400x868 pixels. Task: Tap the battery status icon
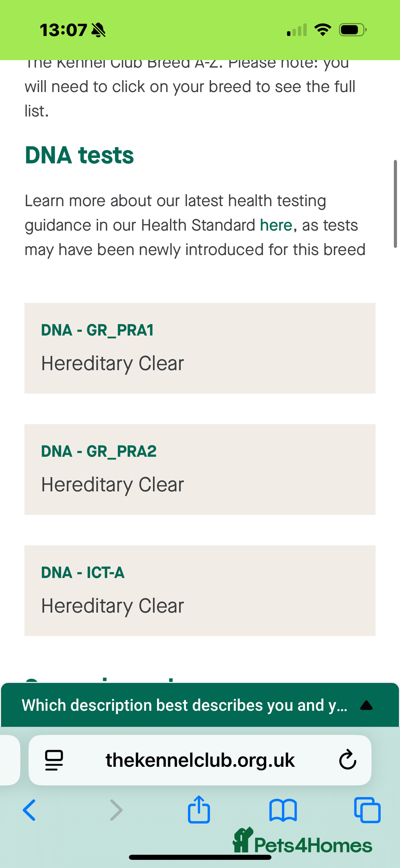[x=353, y=30]
